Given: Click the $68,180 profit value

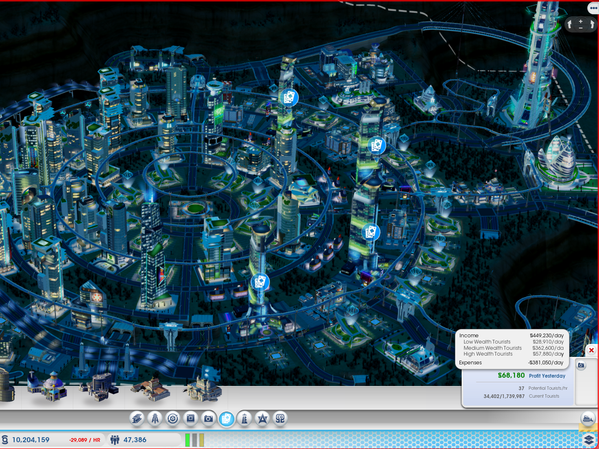Looking at the screenshot, I should (511, 375).
